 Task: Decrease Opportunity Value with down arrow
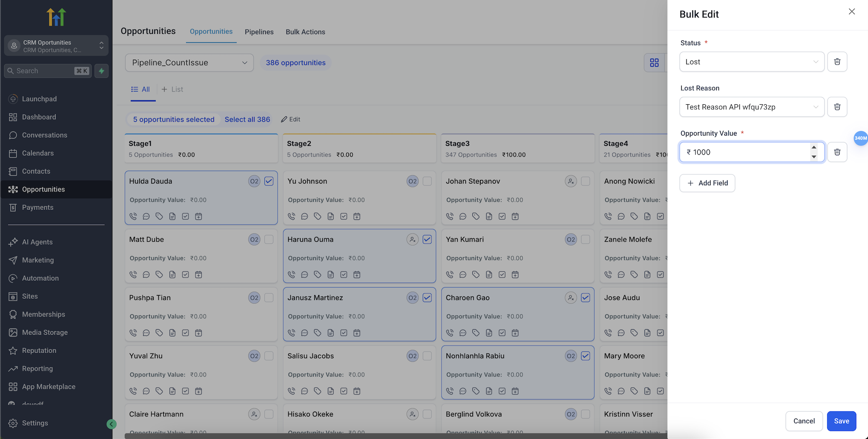coord(814,157)
